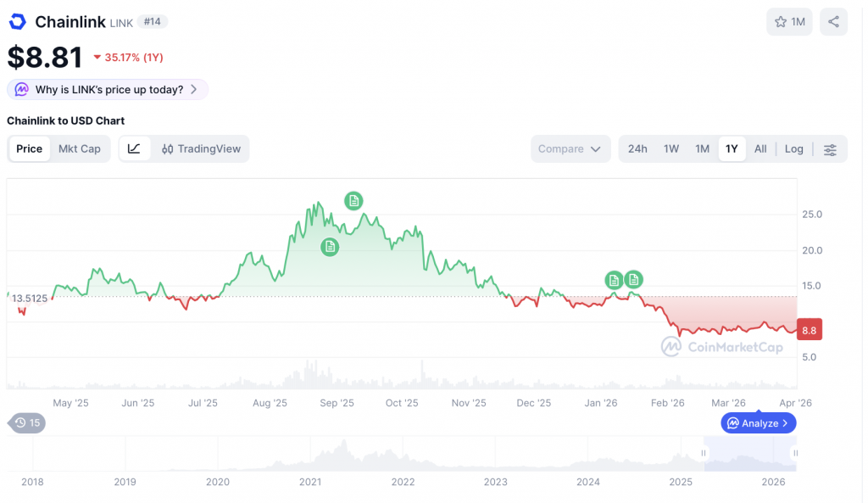The image size is (868, 503).
Task: Select the 1W time range tab
Action: (671, 148)
